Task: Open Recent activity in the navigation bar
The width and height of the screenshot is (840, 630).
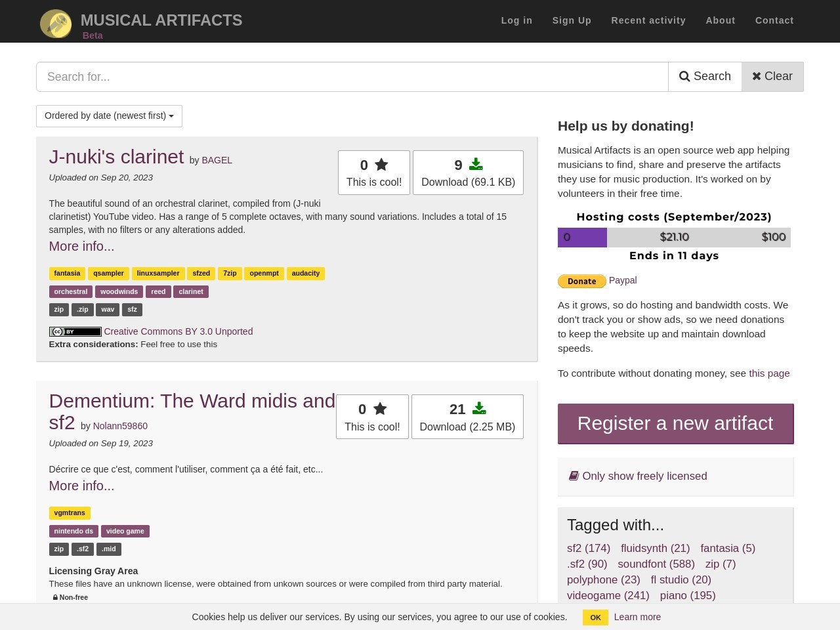Action: (648, 21)
